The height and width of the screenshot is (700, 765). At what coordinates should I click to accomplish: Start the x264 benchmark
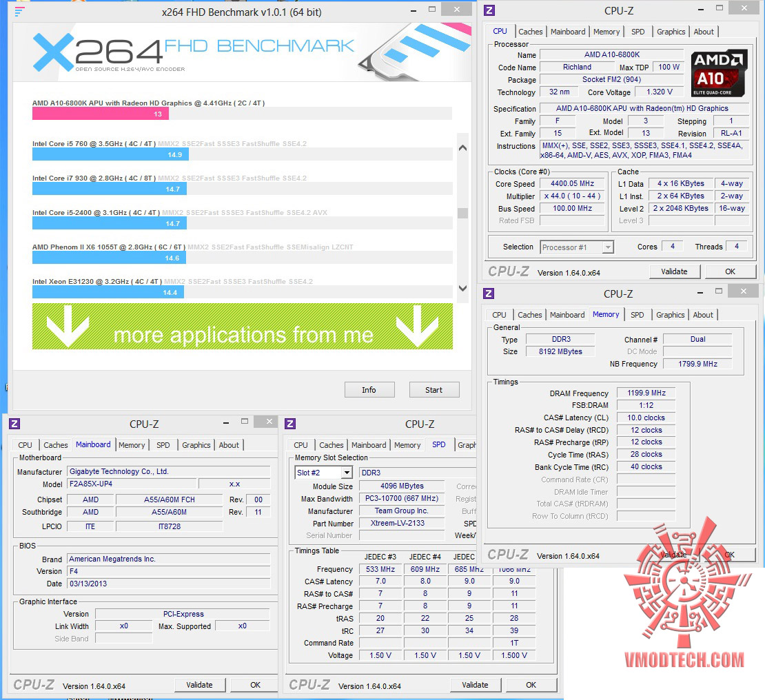pyautogui.click(x=433, y=390)
